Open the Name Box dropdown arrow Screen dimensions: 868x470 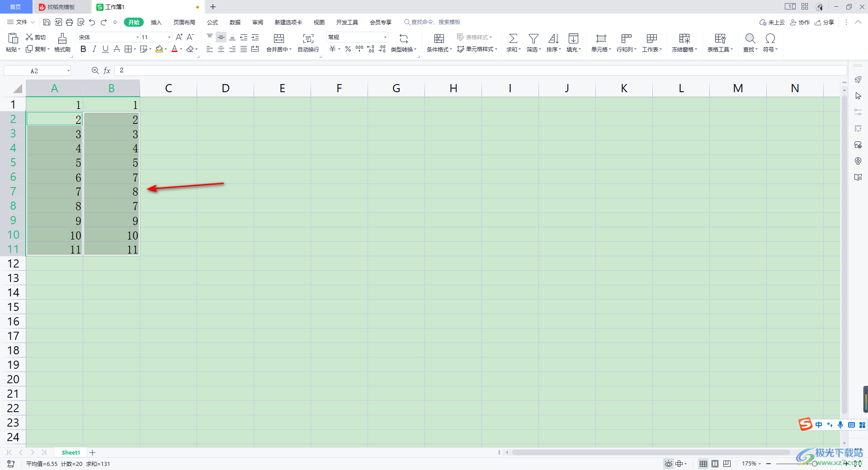(68, 70)
